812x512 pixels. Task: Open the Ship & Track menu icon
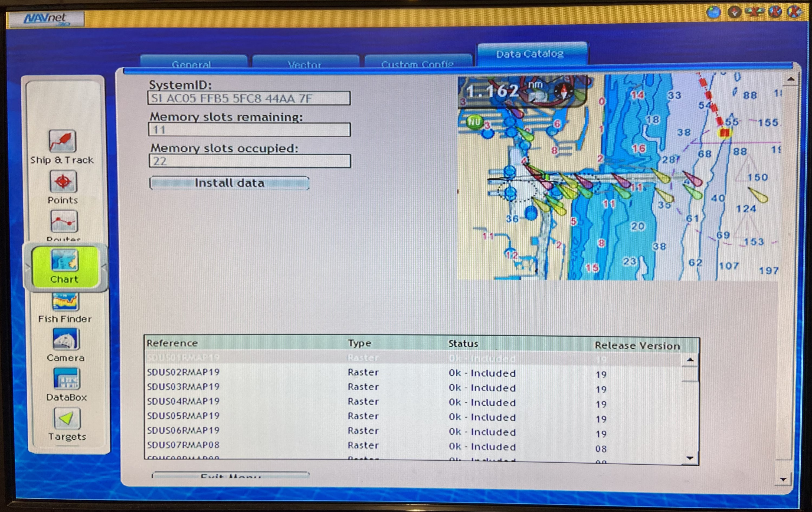pyautogui.click(x=63, y=141)
